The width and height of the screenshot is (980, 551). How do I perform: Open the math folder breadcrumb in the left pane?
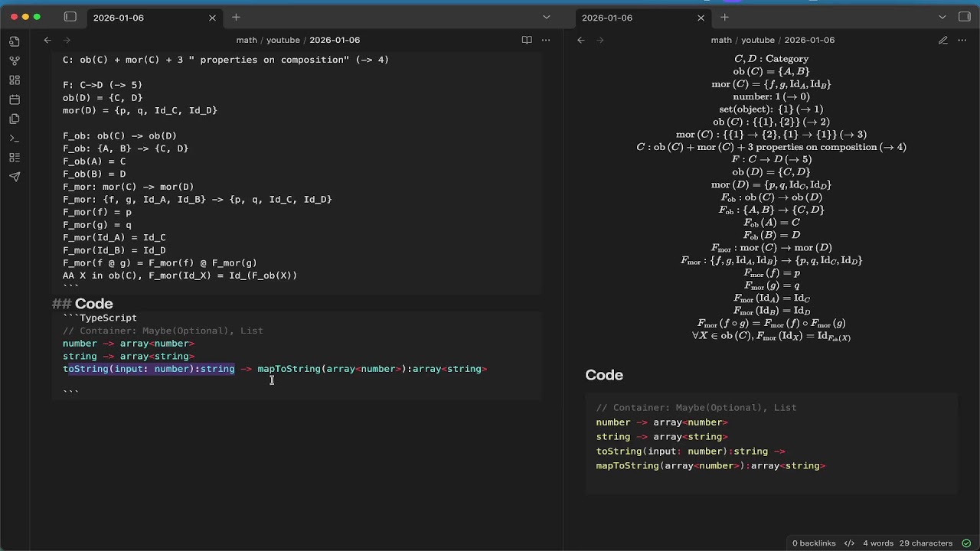point(247,40)
